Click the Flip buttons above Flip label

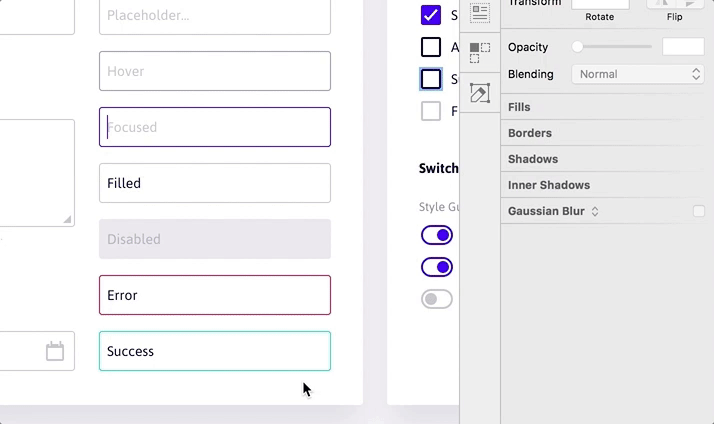[x=675, y=4]
